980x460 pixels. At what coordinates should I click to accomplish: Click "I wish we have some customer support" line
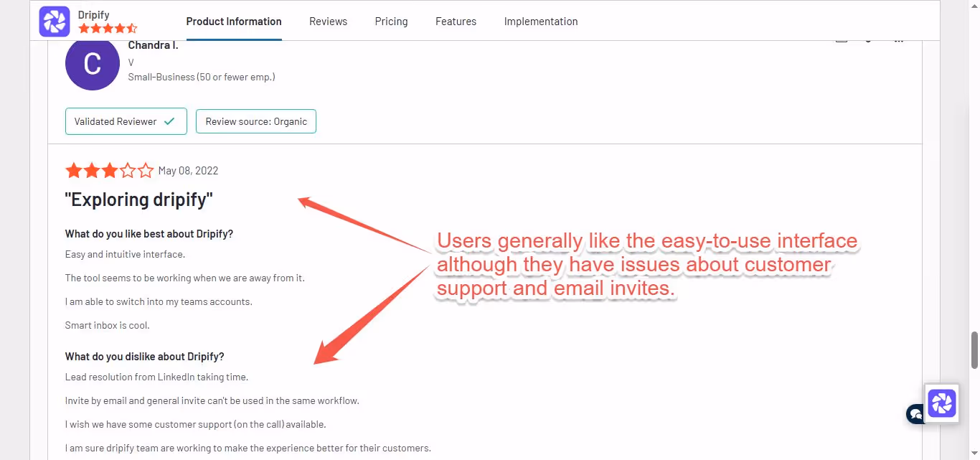coord(195,424)
